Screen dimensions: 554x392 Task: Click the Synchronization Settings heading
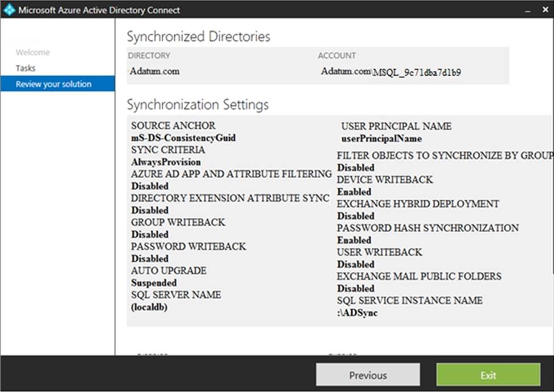(198, 105)
